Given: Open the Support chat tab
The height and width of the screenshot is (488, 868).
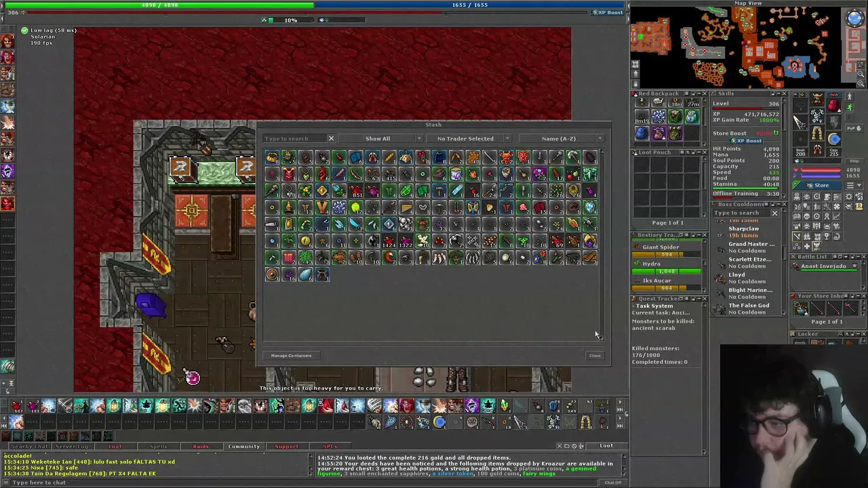Looking at the screenshot, I should pyautogui.click(x=286, y=446).
